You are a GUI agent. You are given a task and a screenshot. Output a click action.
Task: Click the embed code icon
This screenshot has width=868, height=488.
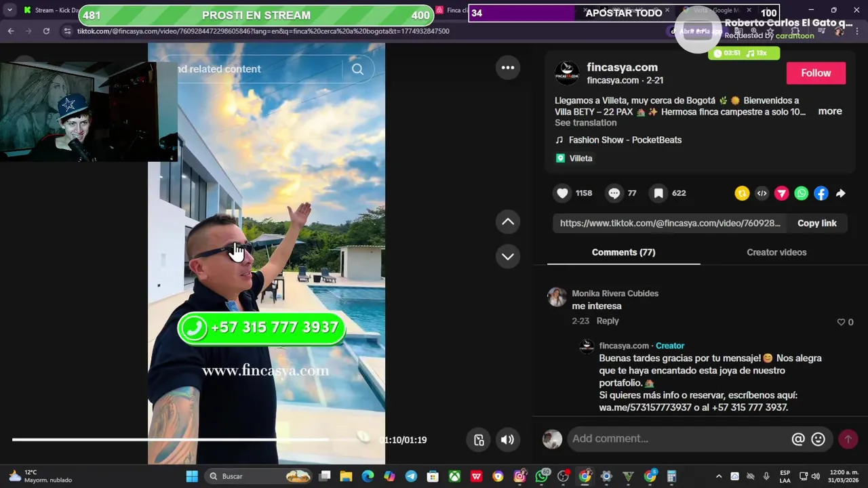click(x=762, y=194)
